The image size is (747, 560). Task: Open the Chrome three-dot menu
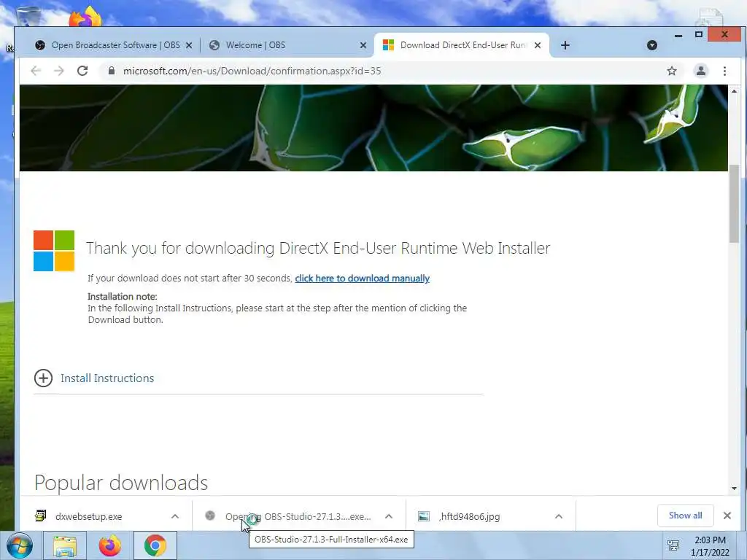click(724, 71)
